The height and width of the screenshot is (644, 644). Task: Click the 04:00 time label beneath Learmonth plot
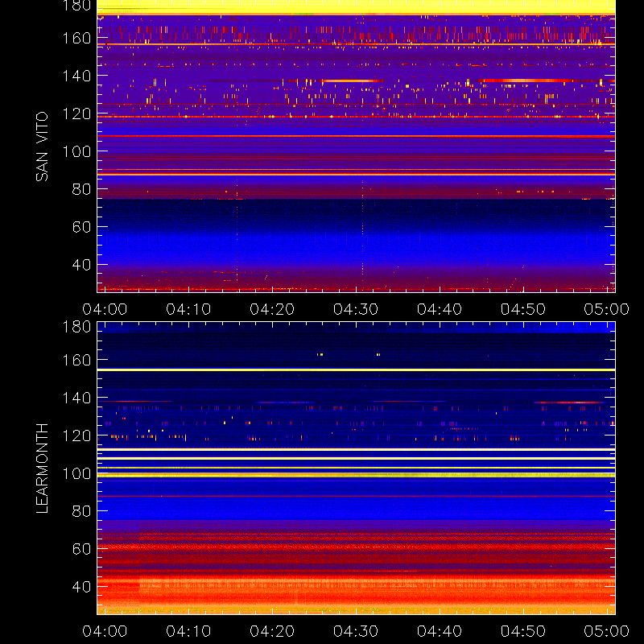click(x=105, y=631)
